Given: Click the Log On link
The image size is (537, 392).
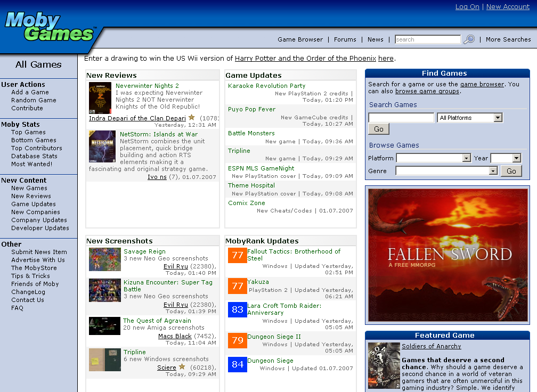Looking at the screenshot, I should coord(467,6).
